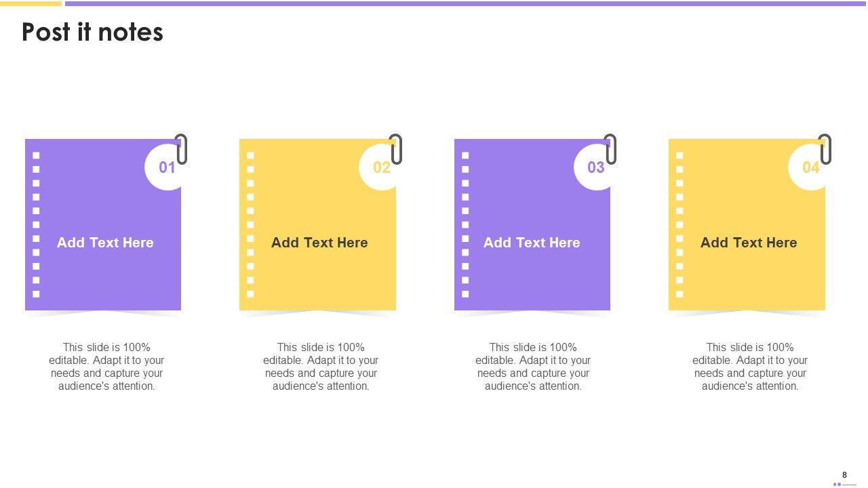Screen dimensions: 868x488
Task: Click 'Add Text Here' on first purple note
Action: pos(105,243)
